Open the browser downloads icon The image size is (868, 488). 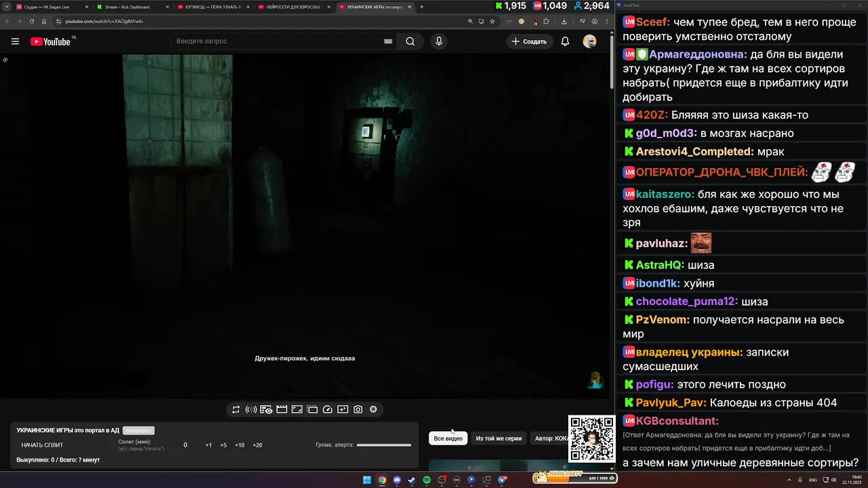[x=564, y=21]
